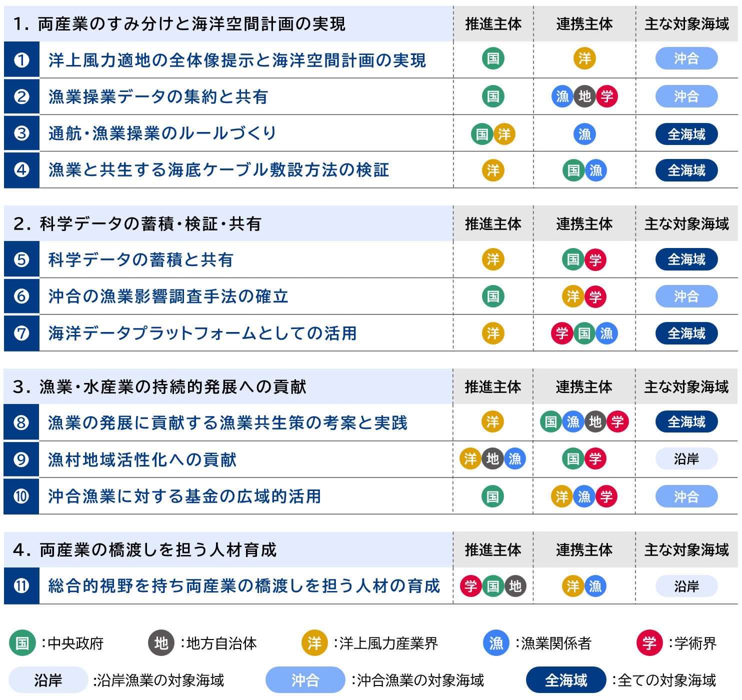Click the green 国 icon beside 中央政府
Screen dimensions: 742x700
pos(22,643)
